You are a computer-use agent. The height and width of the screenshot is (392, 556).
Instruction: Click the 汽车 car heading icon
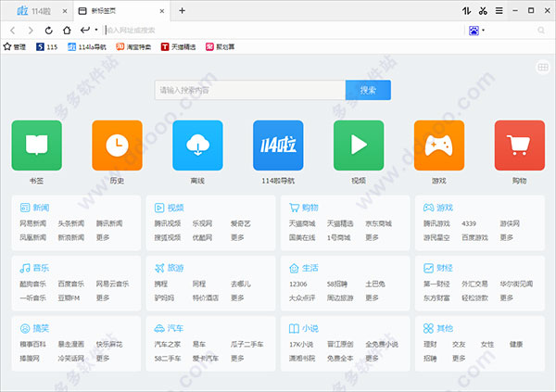click(159, 328)
